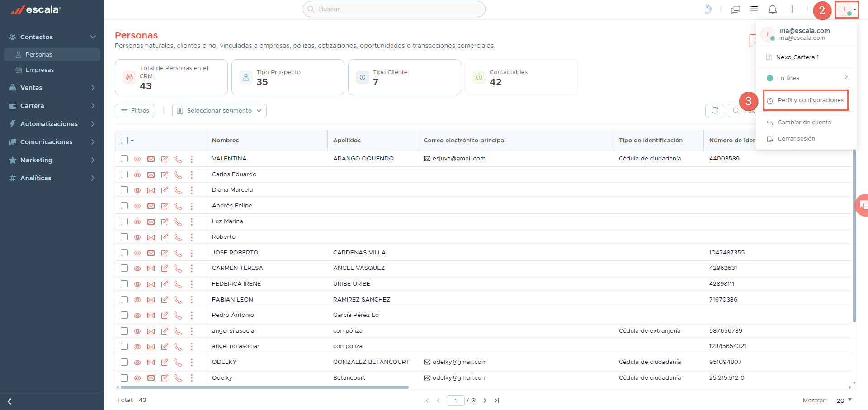Check the VALENTINA row checkbox

(x=124, y=159)
